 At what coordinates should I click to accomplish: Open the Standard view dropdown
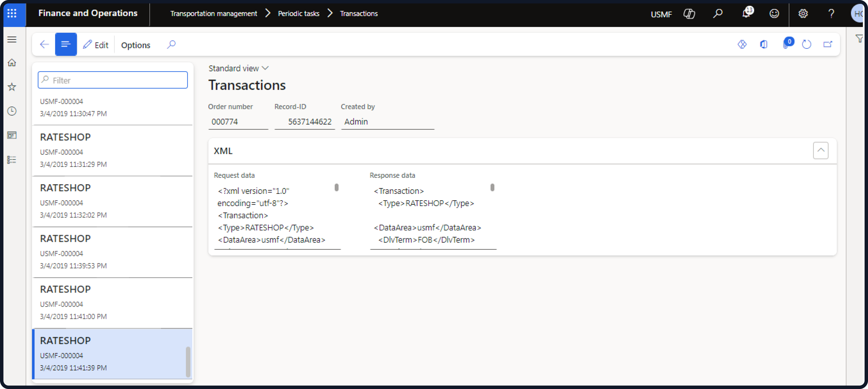(239, 68)
